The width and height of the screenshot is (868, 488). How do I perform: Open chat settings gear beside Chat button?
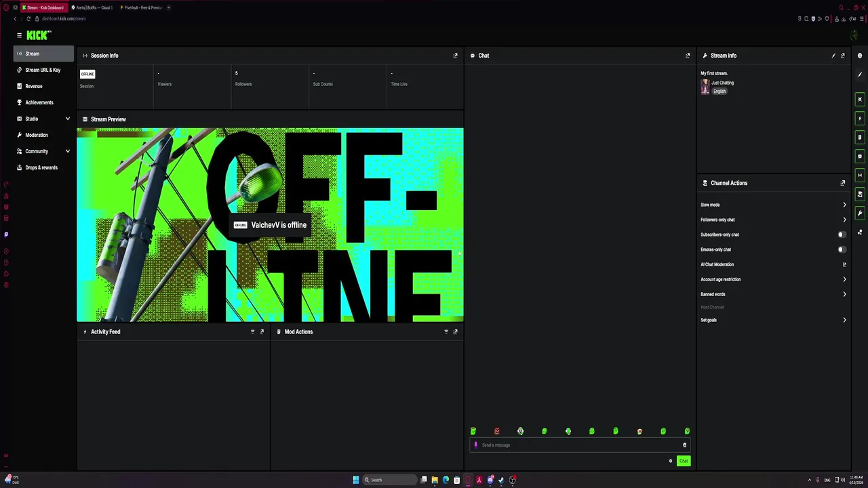[x=671, y=462]
